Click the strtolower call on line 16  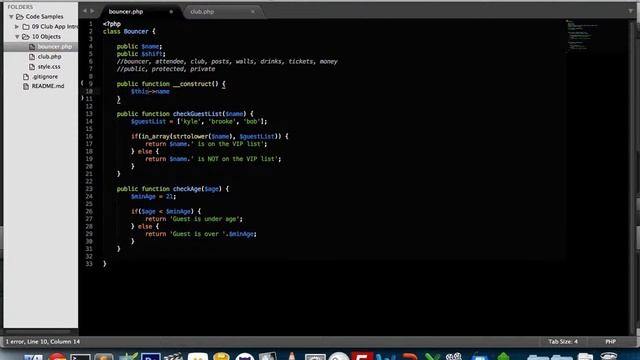pos(191,137)
